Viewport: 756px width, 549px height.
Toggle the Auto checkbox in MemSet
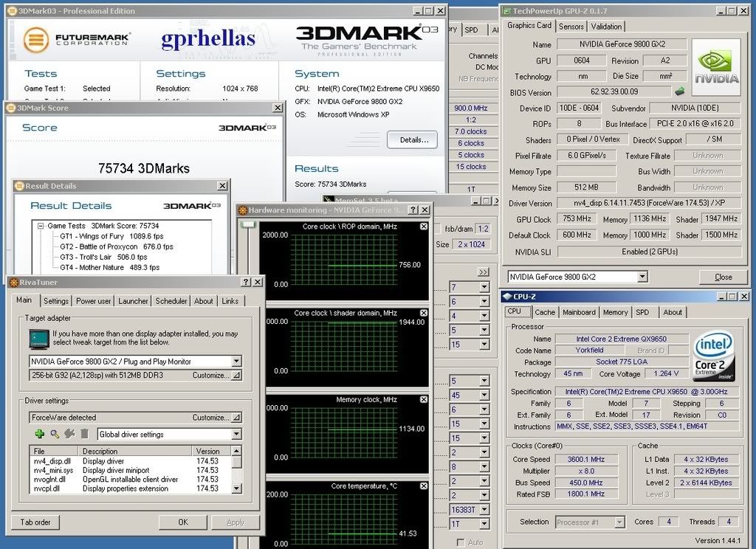[461, 542]
